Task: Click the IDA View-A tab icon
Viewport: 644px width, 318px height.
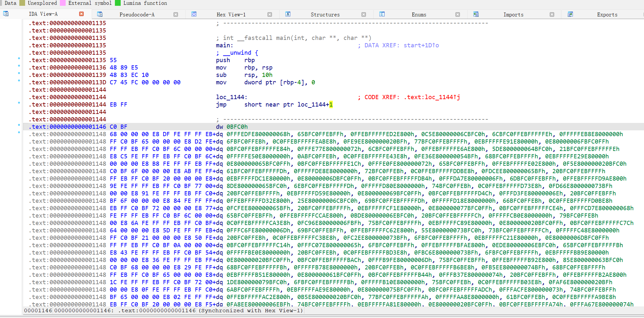Action: [x=6, y=14]
